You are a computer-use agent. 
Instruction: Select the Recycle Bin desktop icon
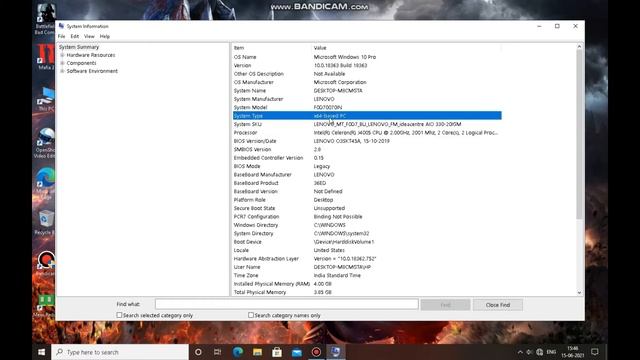point(45,223)
